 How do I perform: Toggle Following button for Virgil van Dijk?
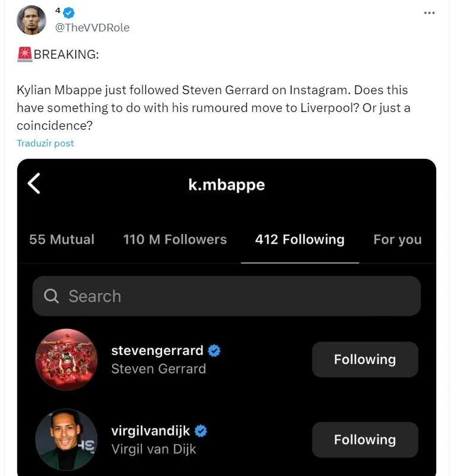(365, 439)
